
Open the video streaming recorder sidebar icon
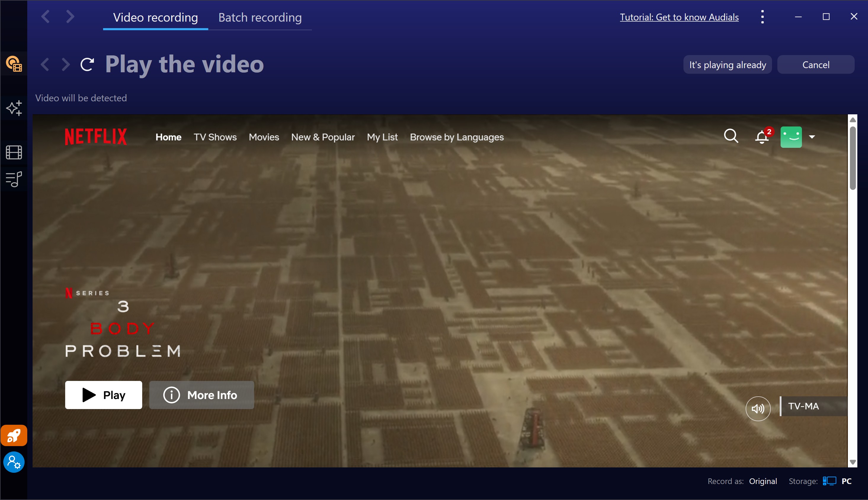point(14,64)
